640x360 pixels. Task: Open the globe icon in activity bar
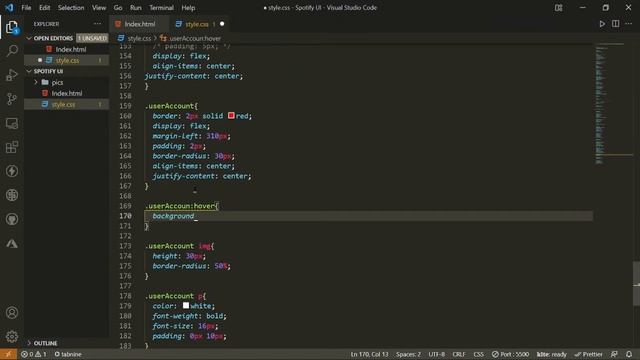point(12,195)
